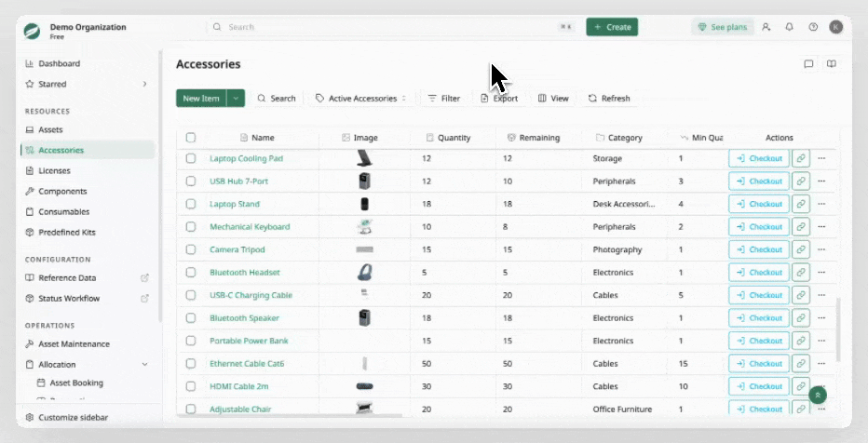Click Bluetooth Headset image thumbnail

pyautogui.click(x=364, y=272)
